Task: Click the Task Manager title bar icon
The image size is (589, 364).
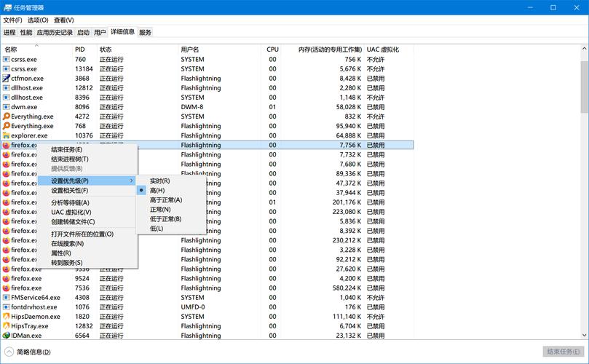Action: [x=7, y=7]
